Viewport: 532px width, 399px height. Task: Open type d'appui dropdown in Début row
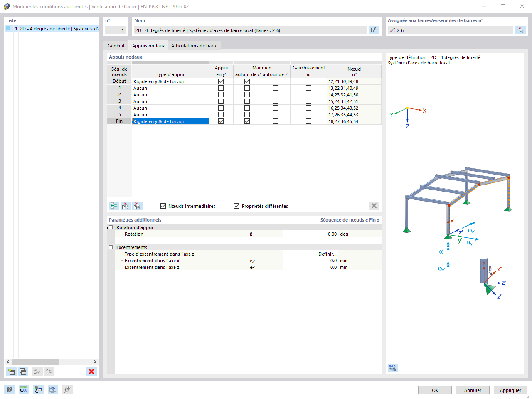click(170, 81)
